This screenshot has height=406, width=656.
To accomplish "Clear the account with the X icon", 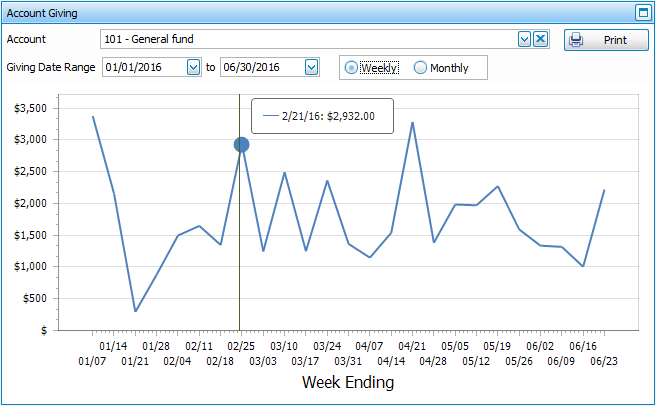I will coord(540,39).
